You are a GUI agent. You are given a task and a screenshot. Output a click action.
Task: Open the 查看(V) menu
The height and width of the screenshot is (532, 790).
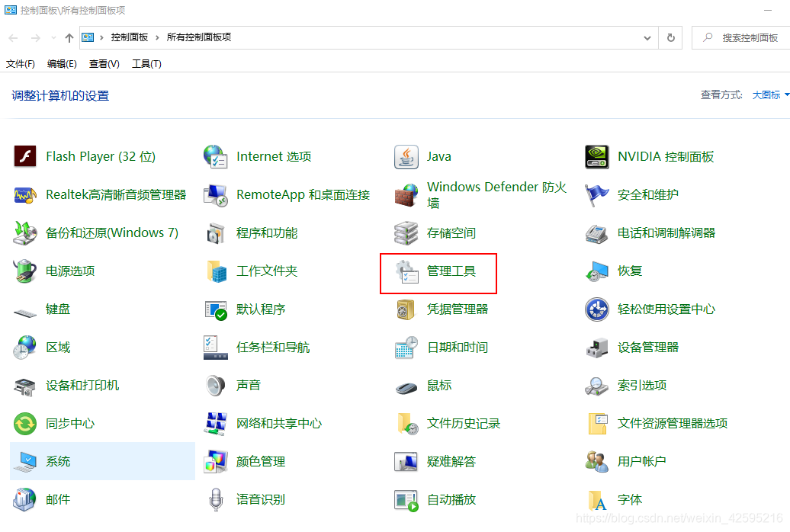104,64
